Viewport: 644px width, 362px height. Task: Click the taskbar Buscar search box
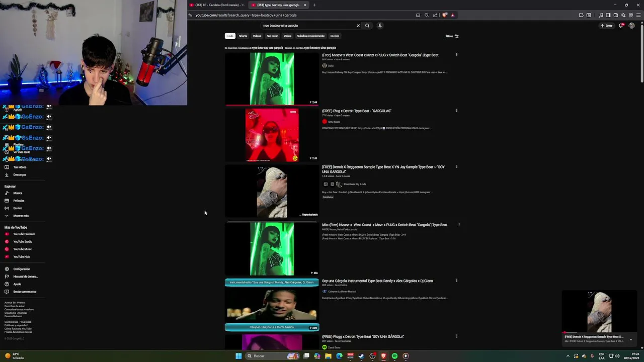pos(272,356)
